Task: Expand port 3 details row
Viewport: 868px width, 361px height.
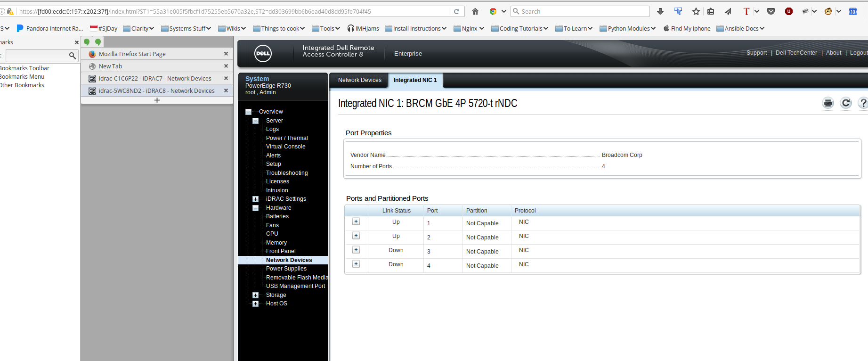Action: tap(356, 250)
